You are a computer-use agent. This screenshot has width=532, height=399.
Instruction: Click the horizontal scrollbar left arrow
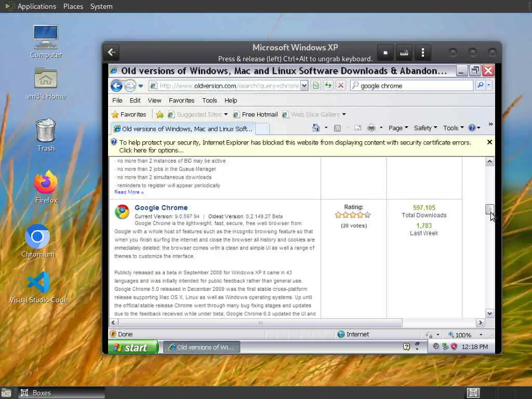coord(113,323)
